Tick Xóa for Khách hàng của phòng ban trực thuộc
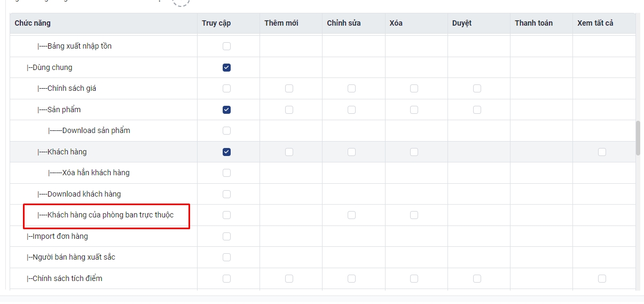Screen dimensions: 644x304 414,215
